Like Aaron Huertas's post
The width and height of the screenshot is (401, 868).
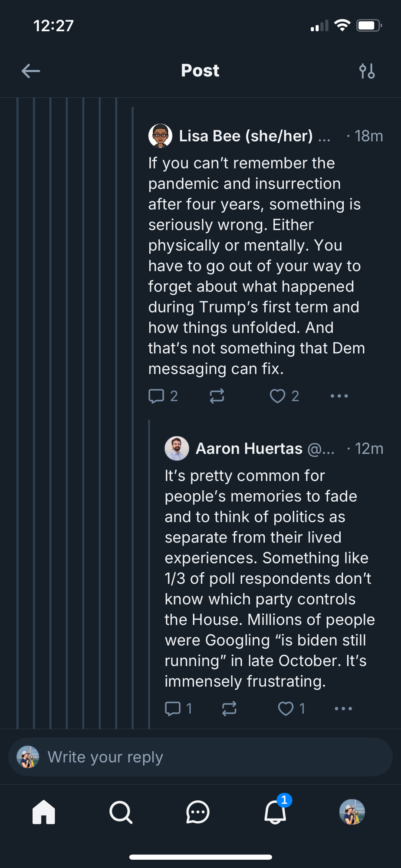[286, 708]
